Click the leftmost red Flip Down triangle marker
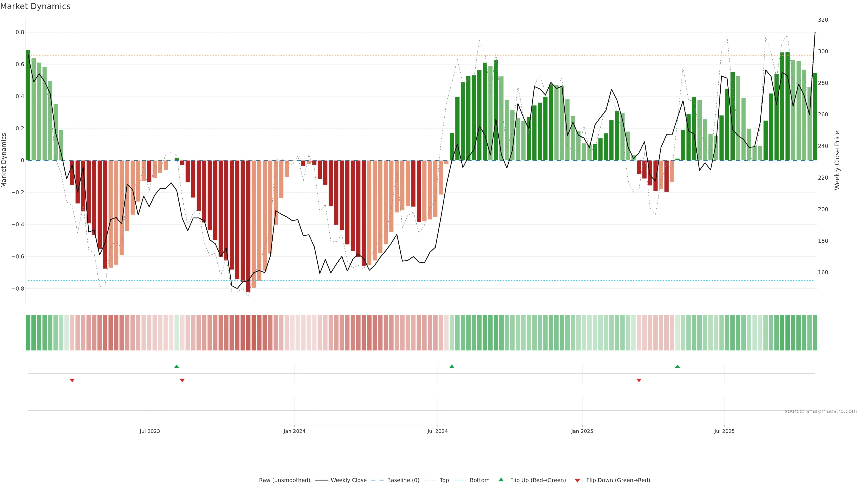The image size is (868, 488). point(72,380)
